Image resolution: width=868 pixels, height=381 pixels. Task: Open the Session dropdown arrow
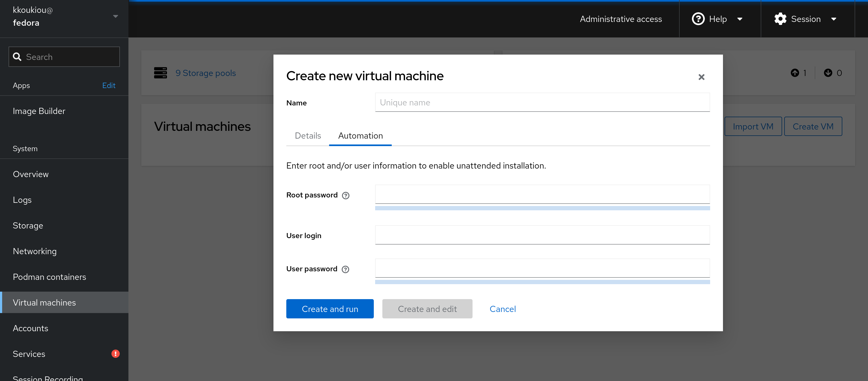pyautogui.click(x=834, y=19)
